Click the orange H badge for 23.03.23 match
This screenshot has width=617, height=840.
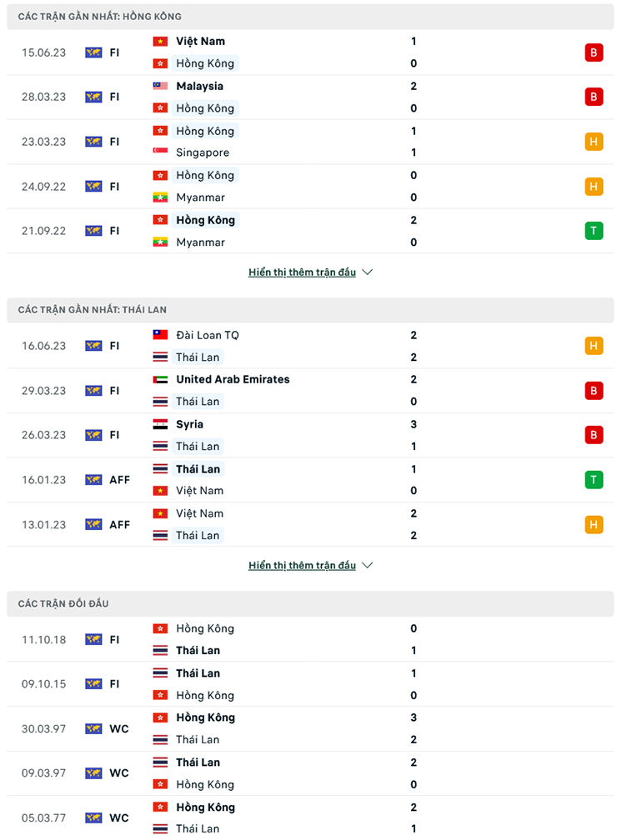pos(594,142)
